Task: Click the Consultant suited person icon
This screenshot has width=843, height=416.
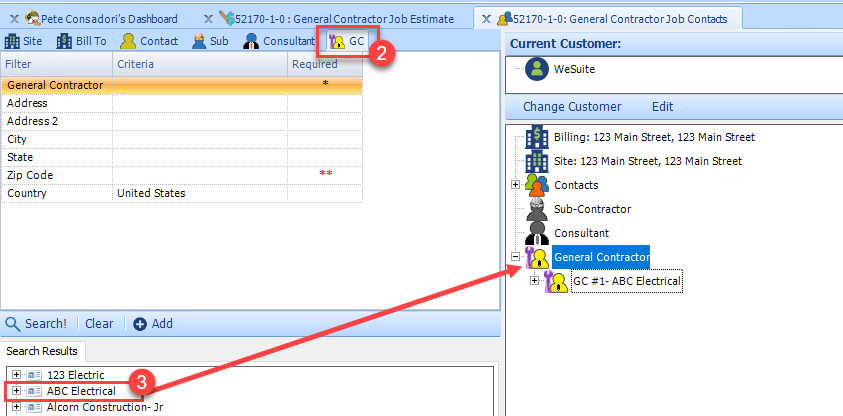Action: (251, 41)
